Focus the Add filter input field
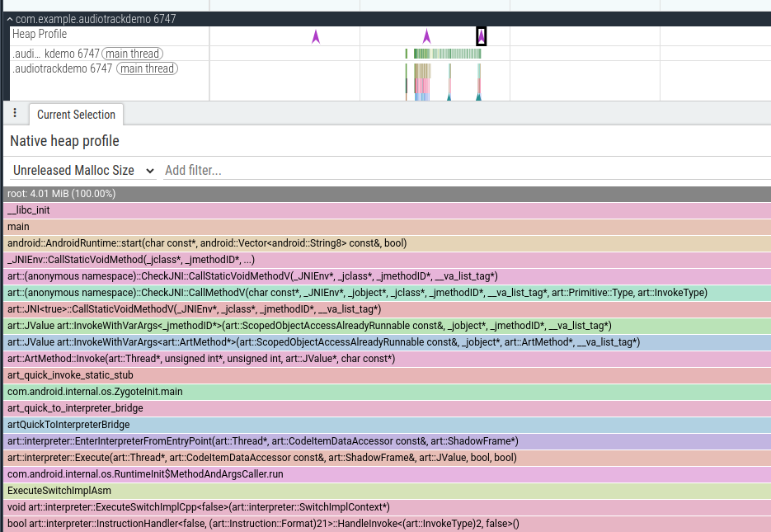Screen dimensions: 771x532 pos(467,171)
